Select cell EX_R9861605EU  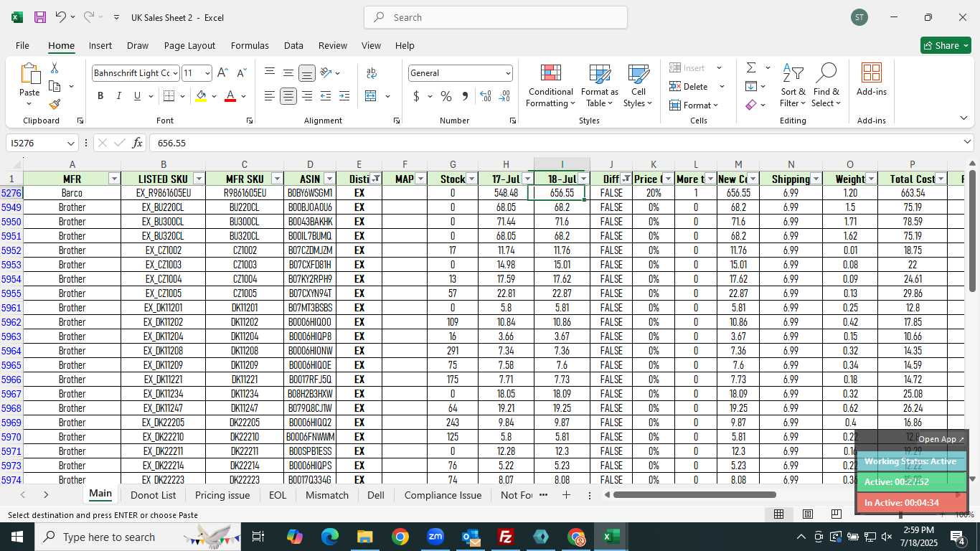[163, 193]
